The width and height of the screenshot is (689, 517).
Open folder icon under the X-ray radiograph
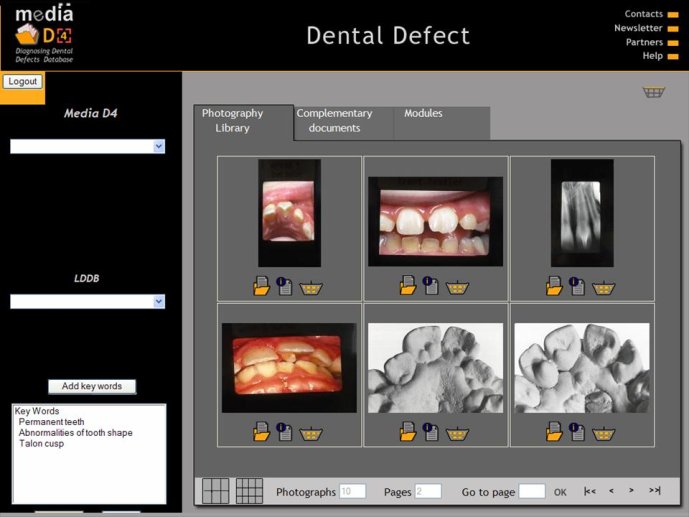554,286
